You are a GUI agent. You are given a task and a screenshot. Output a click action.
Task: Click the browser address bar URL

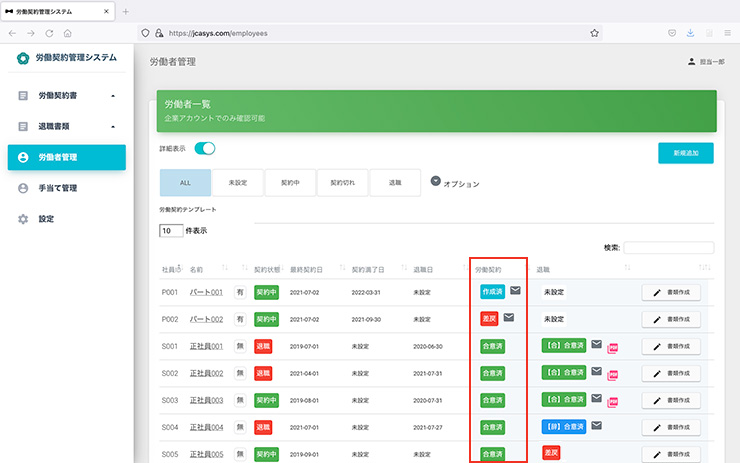tap(218, 33)
